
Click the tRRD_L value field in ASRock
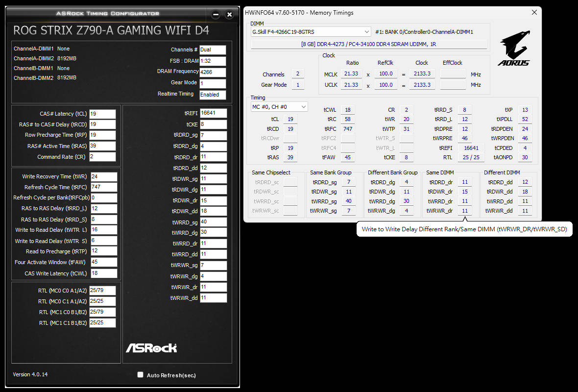(103, 209)
